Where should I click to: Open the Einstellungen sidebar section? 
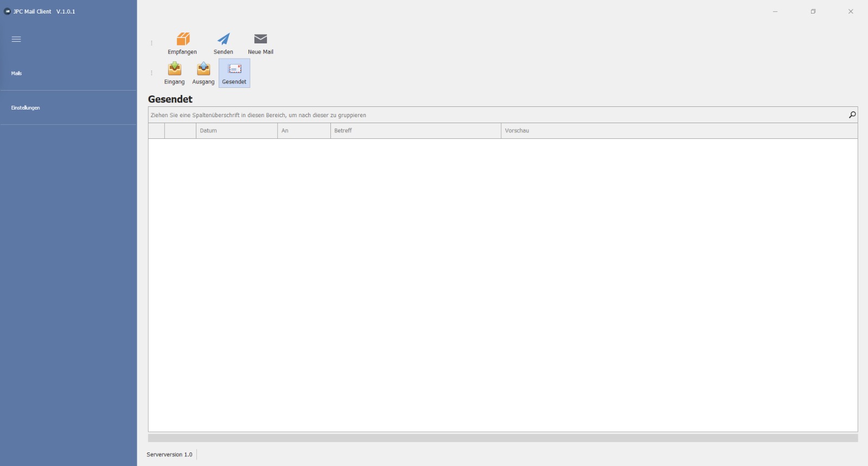(25, 108)
